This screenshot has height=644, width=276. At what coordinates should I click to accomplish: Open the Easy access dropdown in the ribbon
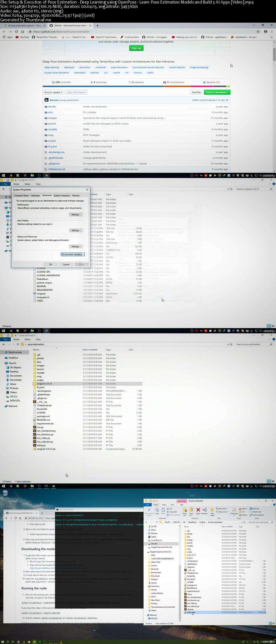click(x=222, y=512)
